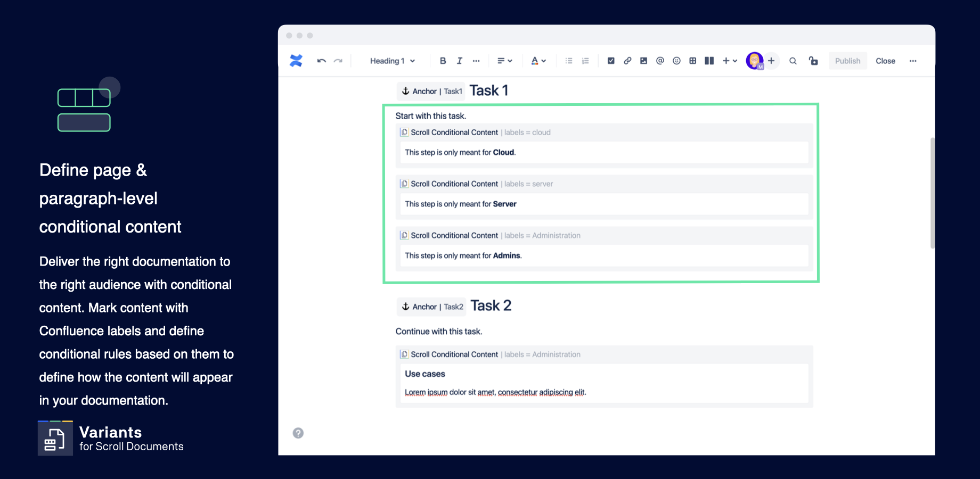The height and width of the screenshot is (479, 980).
Task: Open the Heading 1 text style dropdown
Action: pos(393,61)
